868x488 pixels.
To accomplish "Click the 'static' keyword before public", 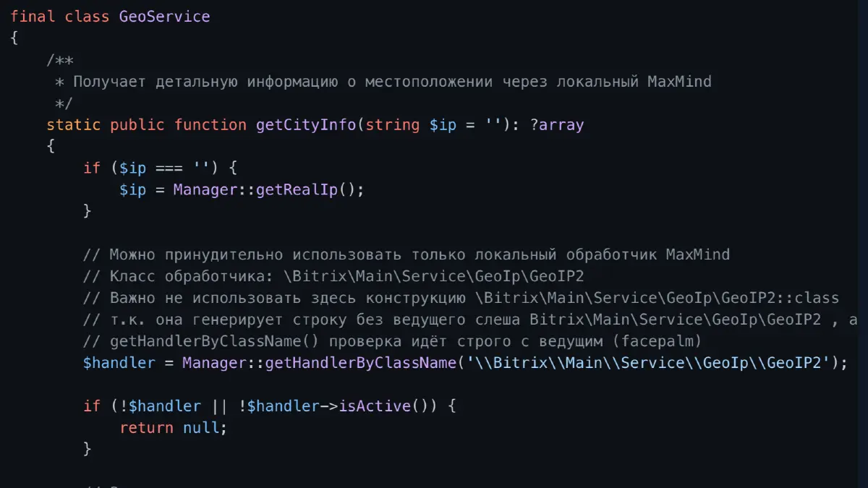I will coord(73,125).
